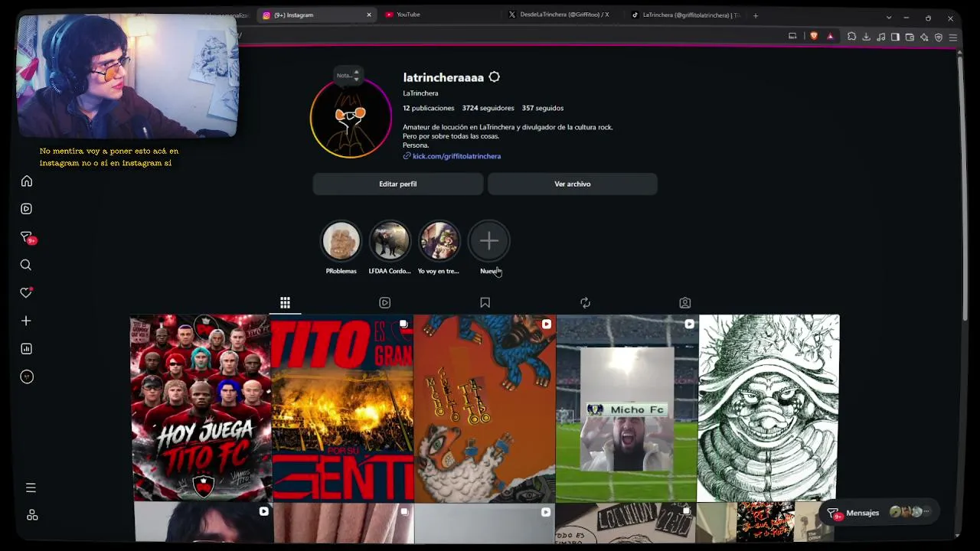Click the Editar perfil button
The height and width of the screenshot is (551, 980).
click(398, 184)
